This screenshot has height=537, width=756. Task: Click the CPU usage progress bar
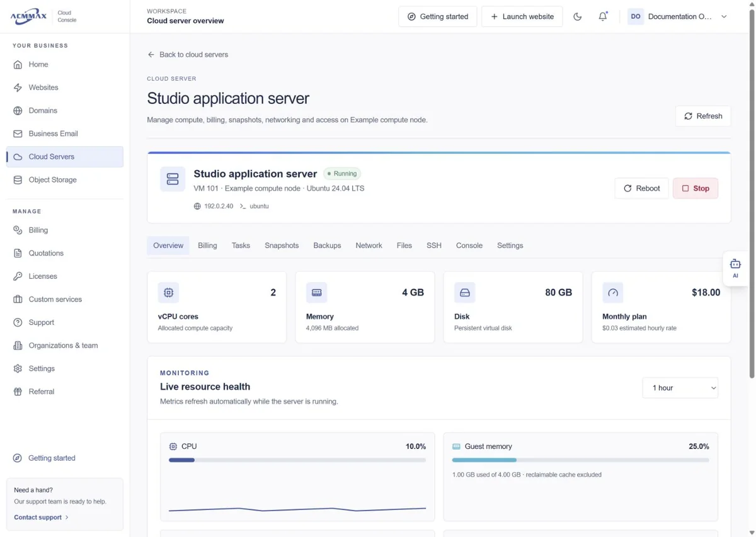click(297, 460)
